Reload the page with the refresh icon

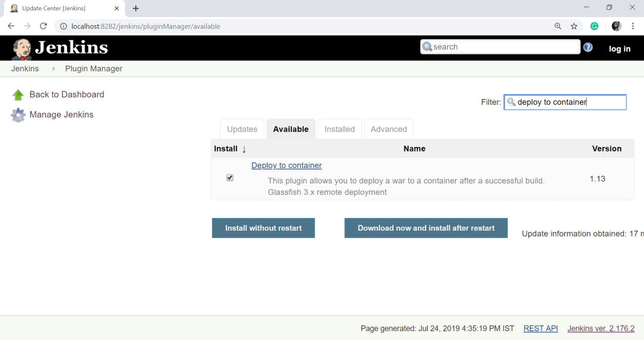44,26
